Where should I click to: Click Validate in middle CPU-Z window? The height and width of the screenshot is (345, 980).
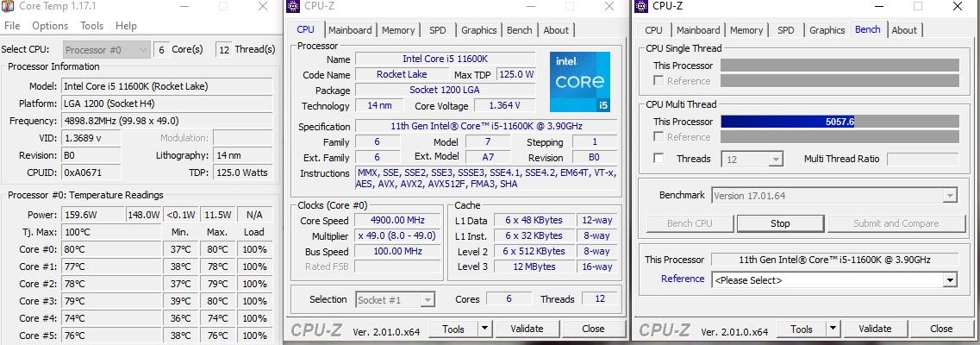(527, 329)
